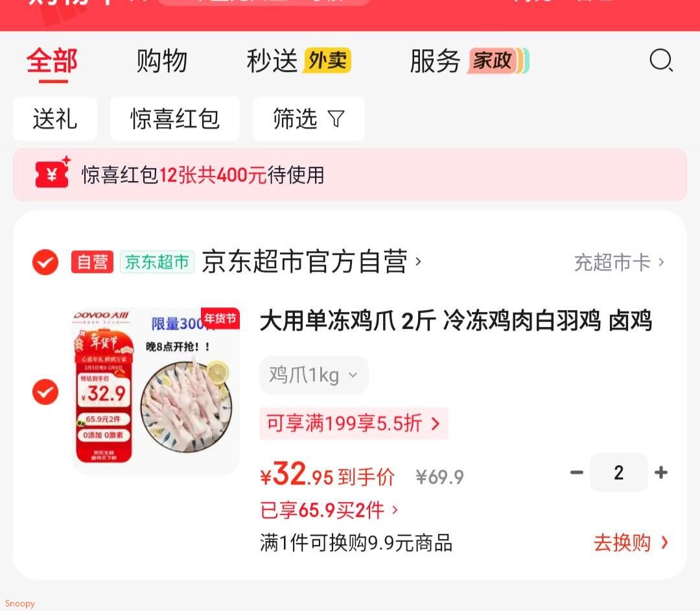
Task: Switch to the 购物 tab
Action: tap(161, 61)
